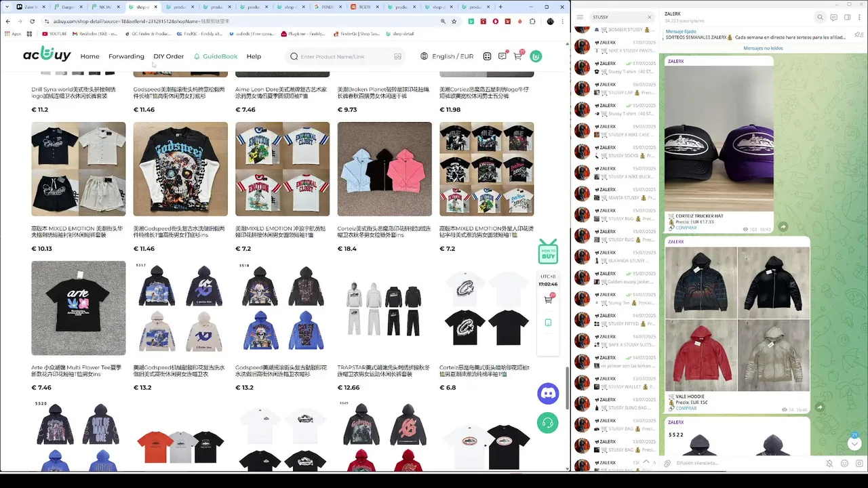The height and width of the screenshot is (488, 868).
Task: Open the Trapstar tracksuit product priced € 12.66
Action: click(384, 308)
